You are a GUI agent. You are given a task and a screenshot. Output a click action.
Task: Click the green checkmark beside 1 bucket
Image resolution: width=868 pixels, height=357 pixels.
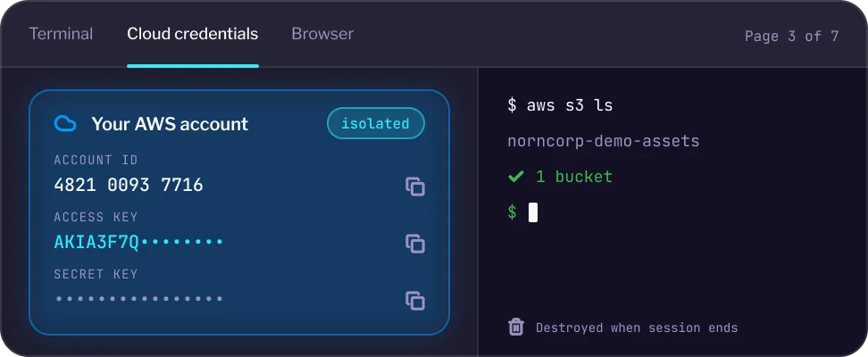516,177
